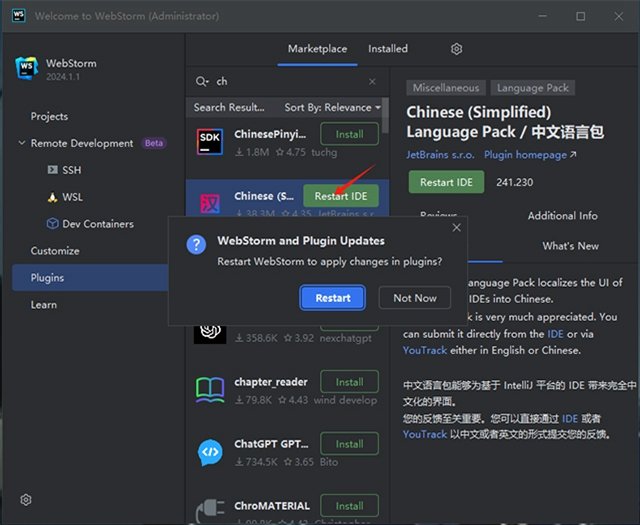Click the IDE link in the English description

pos(555,334)
